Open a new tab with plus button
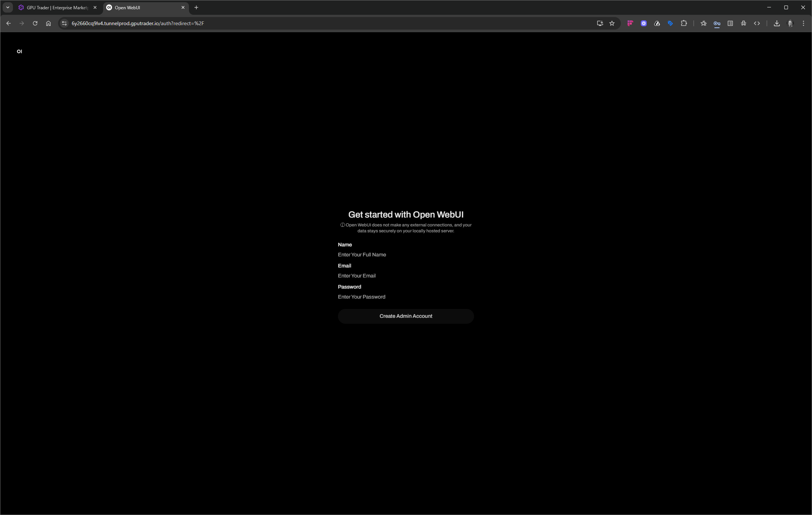The height and width of the screenshot is (515, 812). point(196,7)
